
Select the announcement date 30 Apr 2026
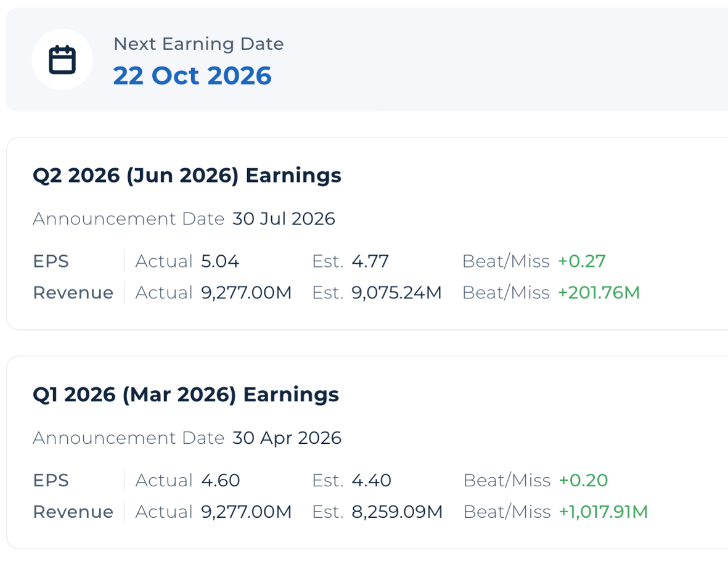(x=287, y=438)
